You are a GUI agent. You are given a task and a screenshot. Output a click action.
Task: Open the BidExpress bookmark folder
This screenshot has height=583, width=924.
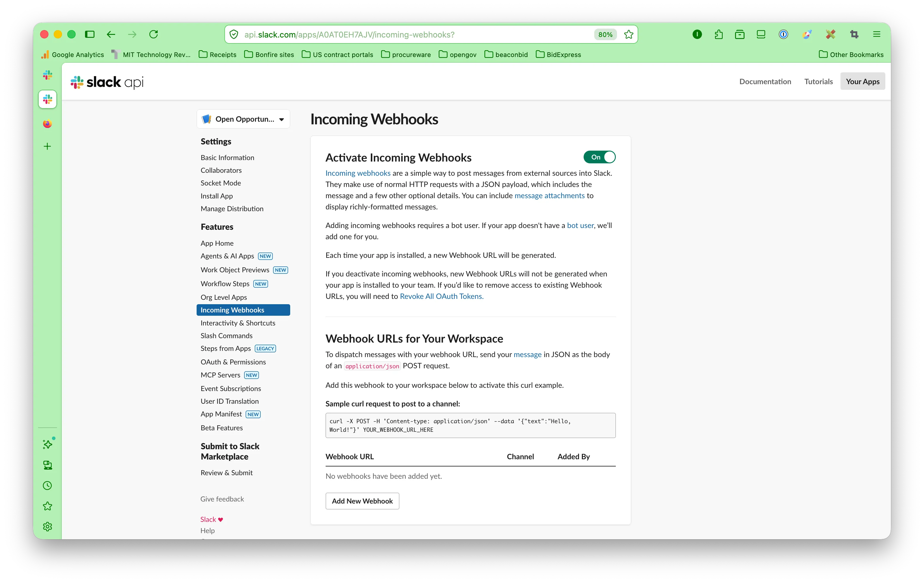(x=558, y=55)
